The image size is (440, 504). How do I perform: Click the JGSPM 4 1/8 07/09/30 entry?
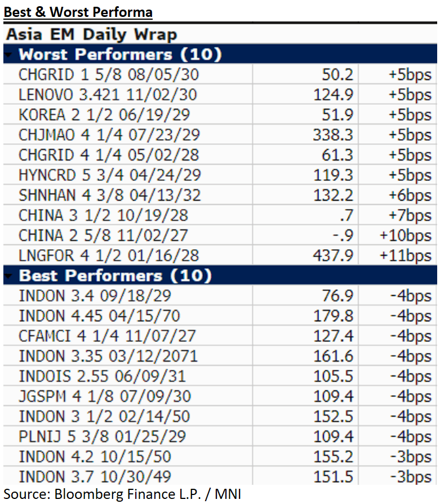tap(105, 396)
